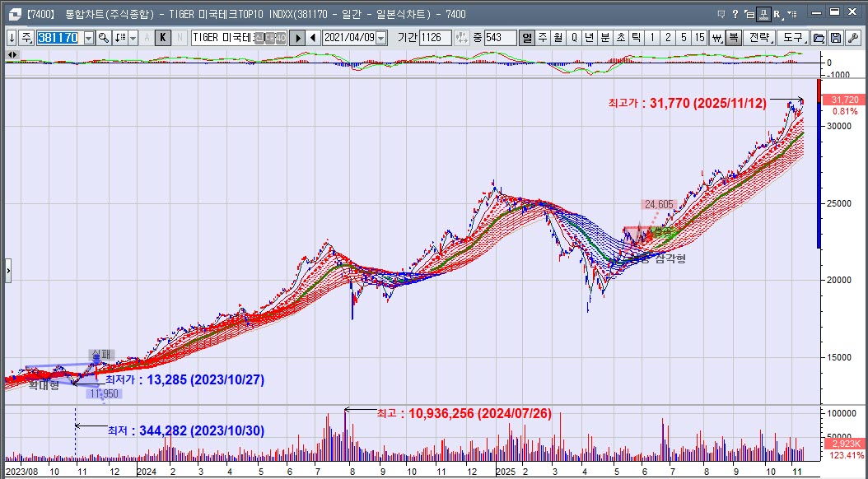Open the date 2021/04/09 dropdown
Viewport: 868px width, 479px height.
coord(381,38)
